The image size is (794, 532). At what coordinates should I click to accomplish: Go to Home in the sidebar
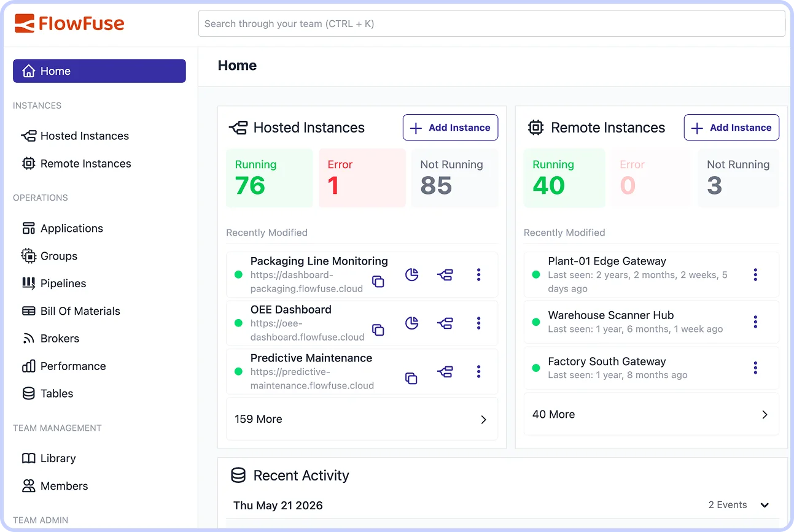pyautogui.click(x=99, y=71)
